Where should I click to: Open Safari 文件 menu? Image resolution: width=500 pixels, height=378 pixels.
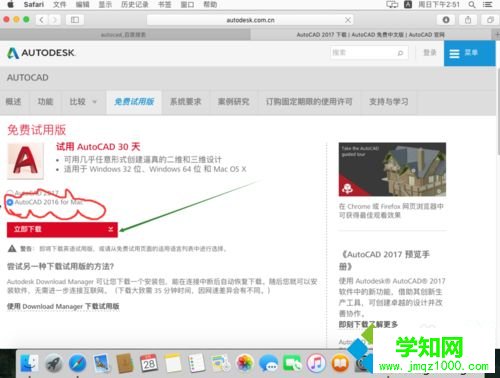(x=59, y=5)
